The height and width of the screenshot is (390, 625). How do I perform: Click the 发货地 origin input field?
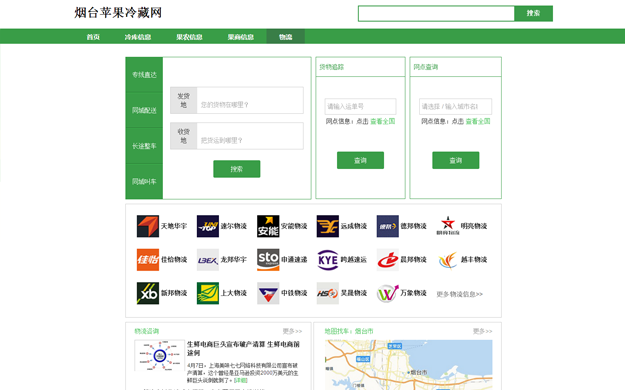coord(250,100)
